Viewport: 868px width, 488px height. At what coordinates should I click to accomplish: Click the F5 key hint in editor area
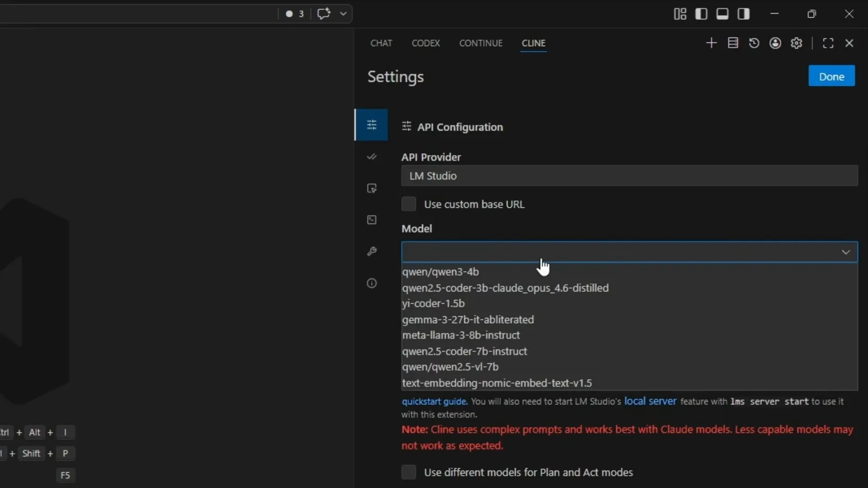tap(65, 475)
